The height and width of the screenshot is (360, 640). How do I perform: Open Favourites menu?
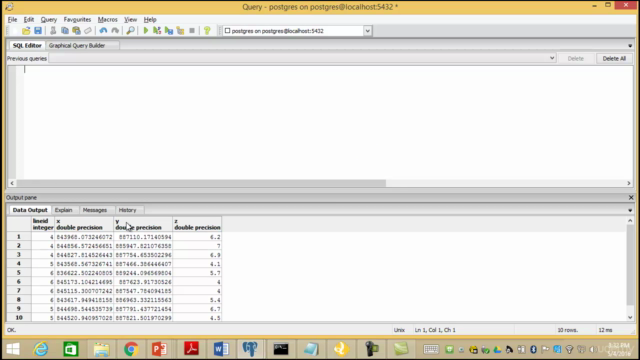click(x=77, y=19)
